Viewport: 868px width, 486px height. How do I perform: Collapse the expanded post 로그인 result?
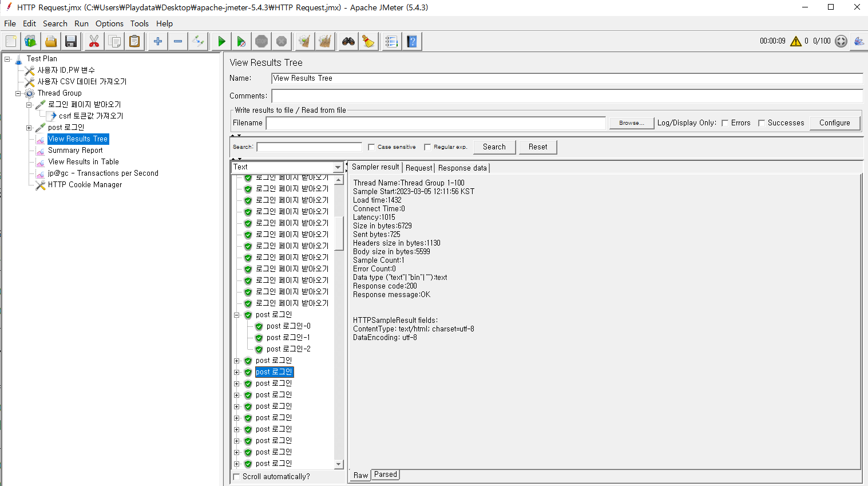point(237,315)
